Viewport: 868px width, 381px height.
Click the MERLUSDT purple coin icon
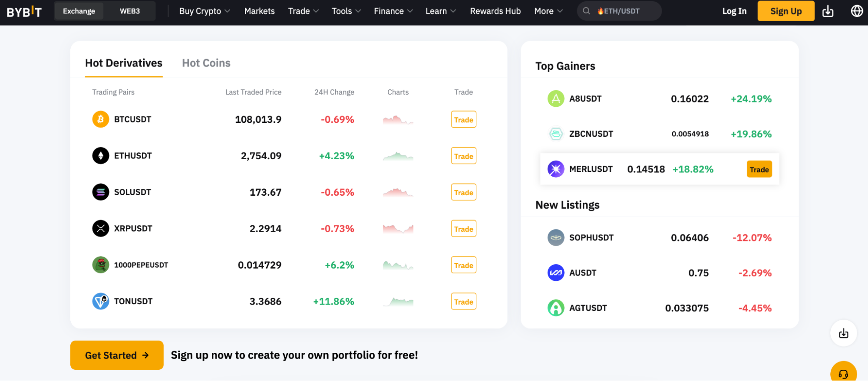coord(556,169)
